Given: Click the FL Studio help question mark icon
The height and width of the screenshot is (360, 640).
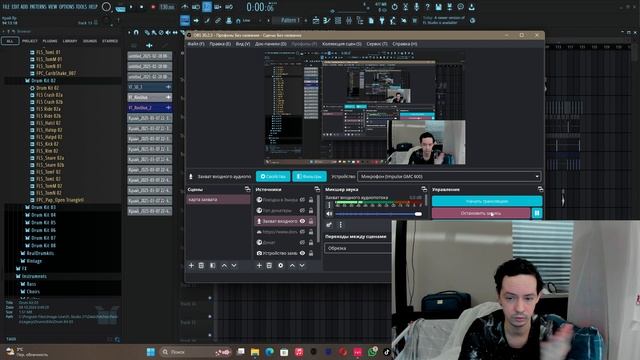Looking at the screenshot, I should 427,7.
